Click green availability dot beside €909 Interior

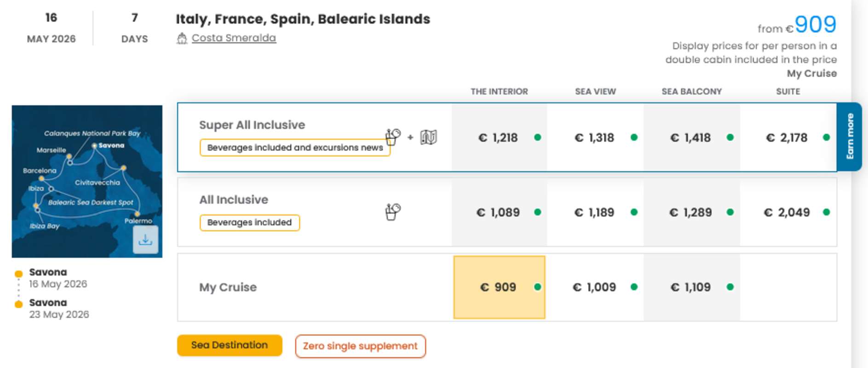coord(537,287)
